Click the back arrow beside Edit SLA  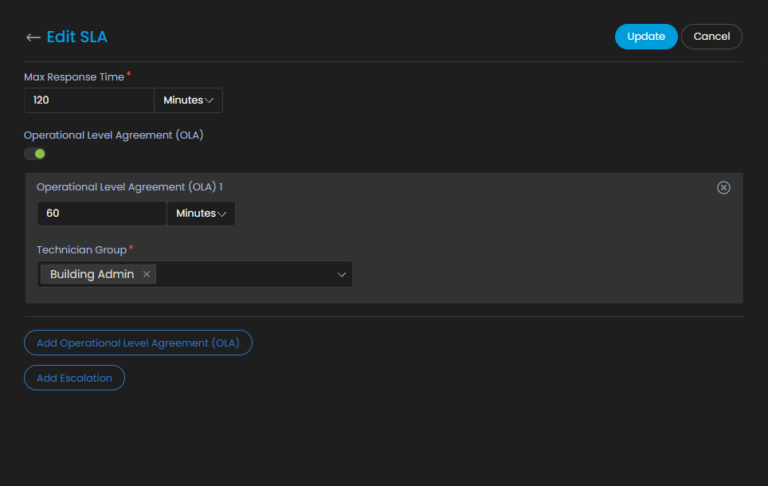33,37
